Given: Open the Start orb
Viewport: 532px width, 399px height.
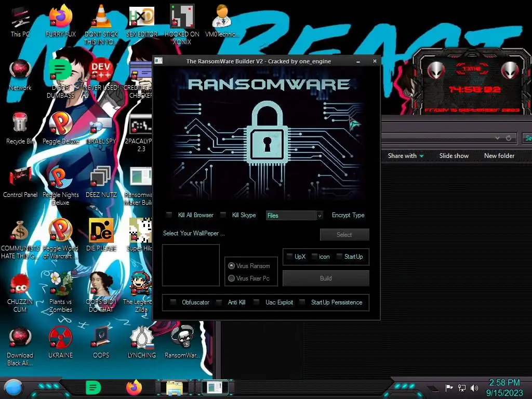Looking at the screenshot, I should (x=13, y=388).
